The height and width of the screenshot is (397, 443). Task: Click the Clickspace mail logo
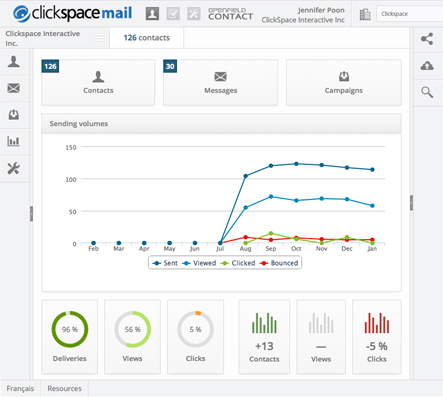click(72, 13)
